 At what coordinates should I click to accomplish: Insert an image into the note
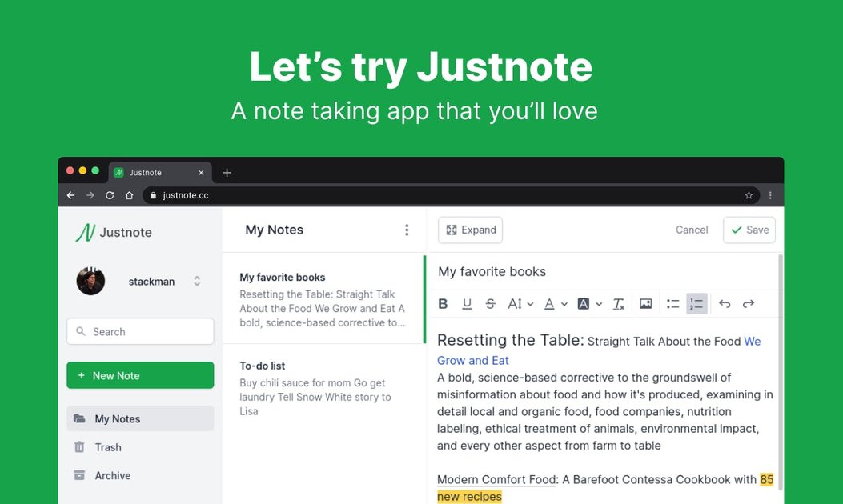[645, 303]
